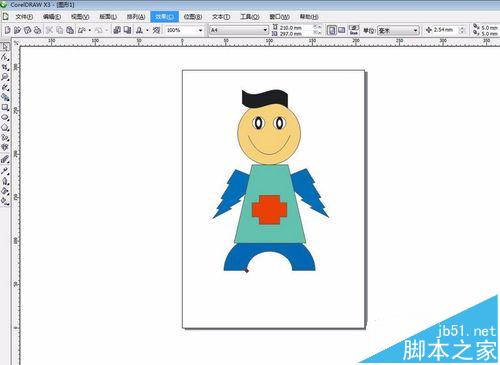Viewport: 500px width, 365px height.
Task: Select the Smart Fill tool
Action: [5, 97]
